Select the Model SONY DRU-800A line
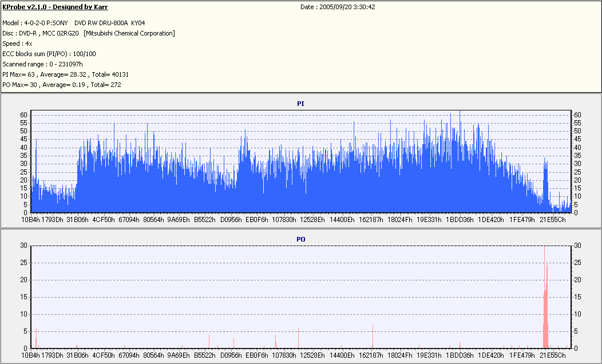This screenshot has width=602, height=364. tap(74, 23)
